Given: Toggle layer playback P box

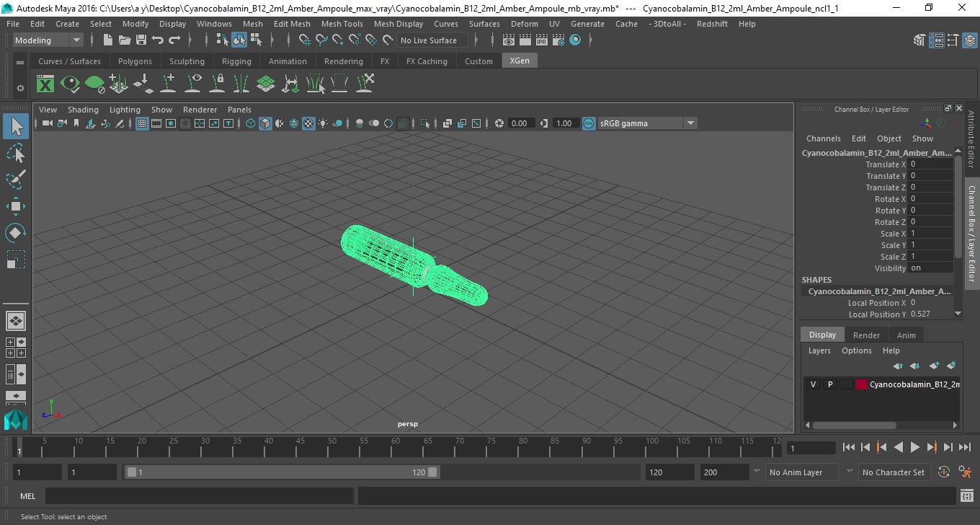Looking at the screenshot, I should coord(829,384).
